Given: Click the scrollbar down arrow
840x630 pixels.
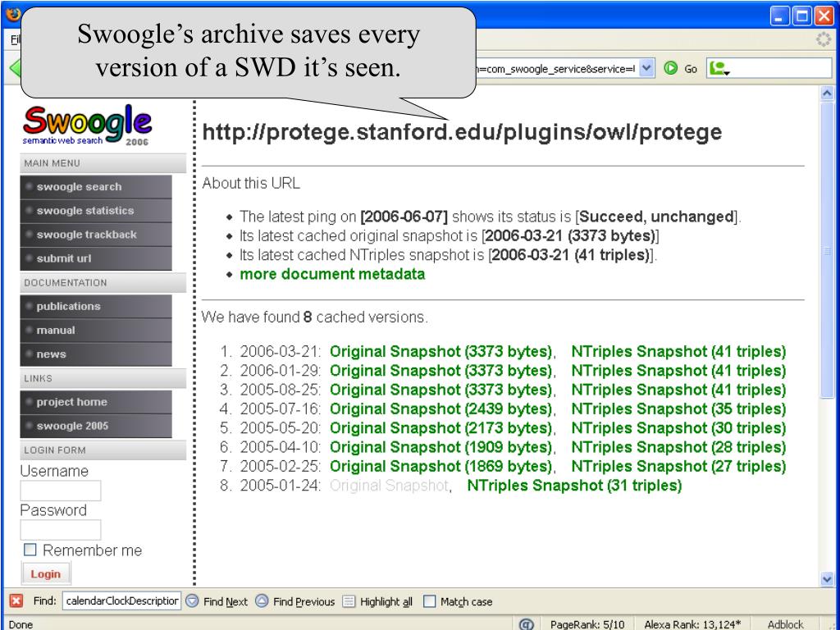Looking at the screenshot, I should point(827,579).
